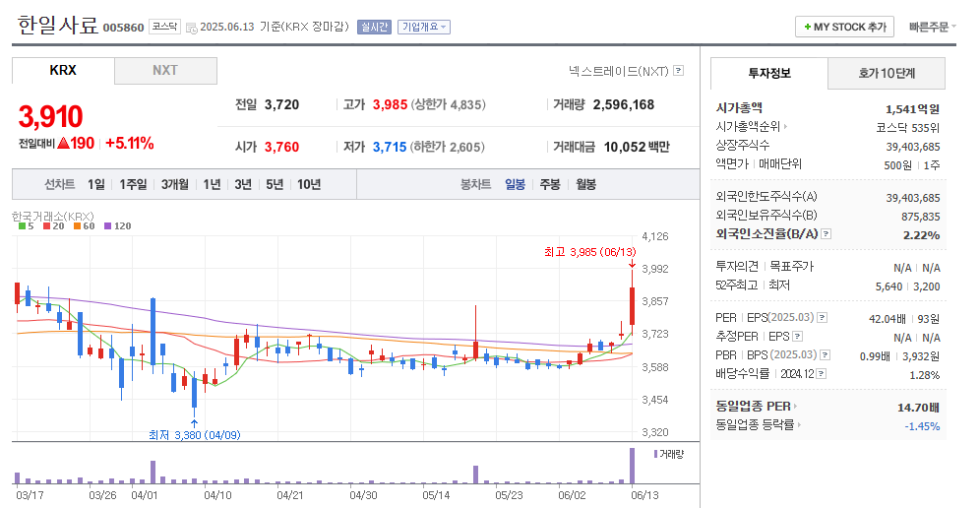Click the 최고 3,985 (06/13) chart marker
This screenshot has width=980, height=508.
click(590, 252)
